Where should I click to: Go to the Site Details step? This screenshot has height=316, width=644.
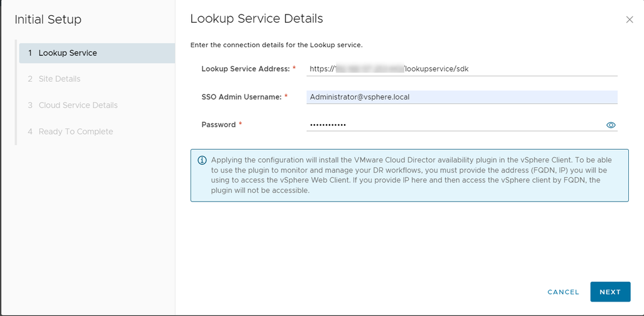59,79
